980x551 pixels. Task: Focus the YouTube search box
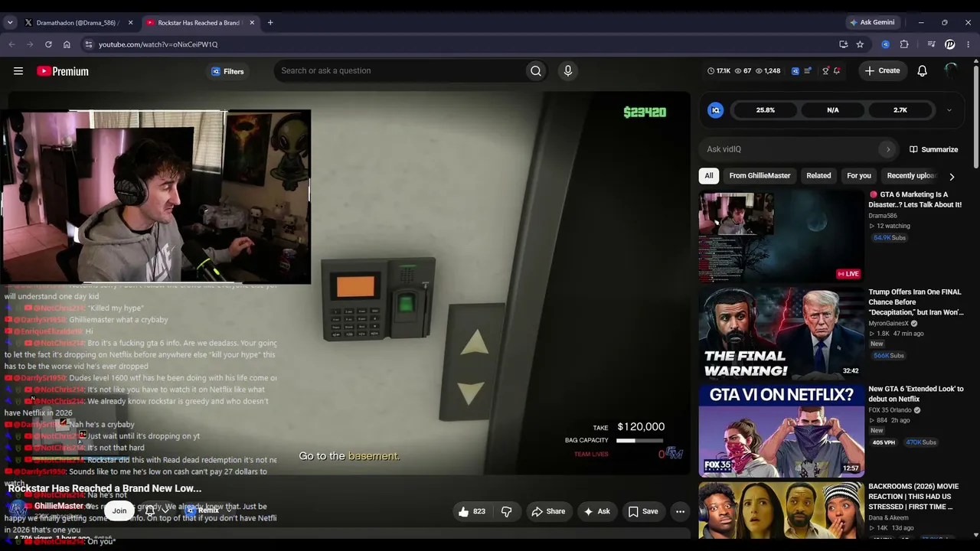(x=398, y=71)
